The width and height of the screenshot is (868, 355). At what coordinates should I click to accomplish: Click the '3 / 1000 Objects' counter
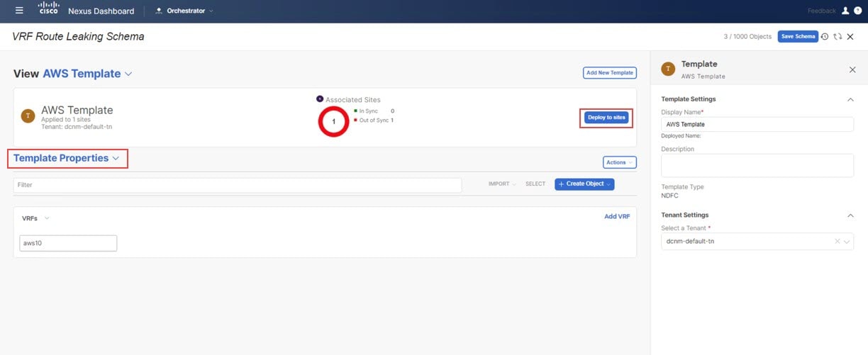[x=747, y=36]
